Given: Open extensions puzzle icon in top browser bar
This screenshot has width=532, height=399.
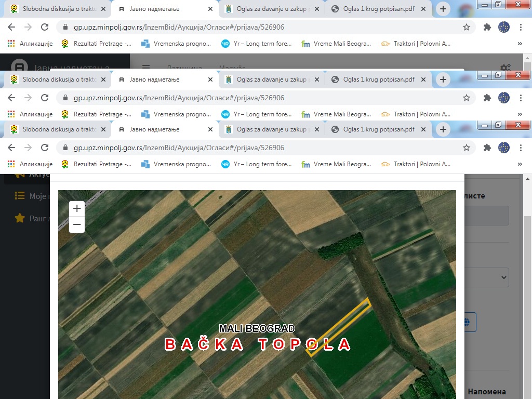Looking at the screenshot, I should click(487, 27).
